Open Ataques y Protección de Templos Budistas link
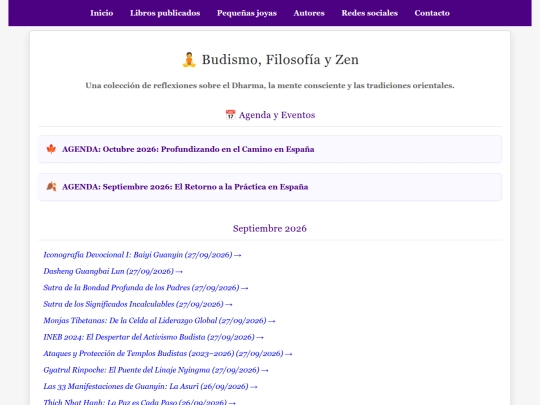This screenshot has width=540, height=405. (168, 353)
